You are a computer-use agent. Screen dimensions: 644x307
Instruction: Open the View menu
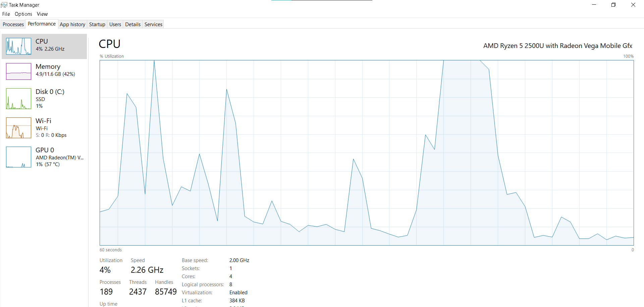42,14
